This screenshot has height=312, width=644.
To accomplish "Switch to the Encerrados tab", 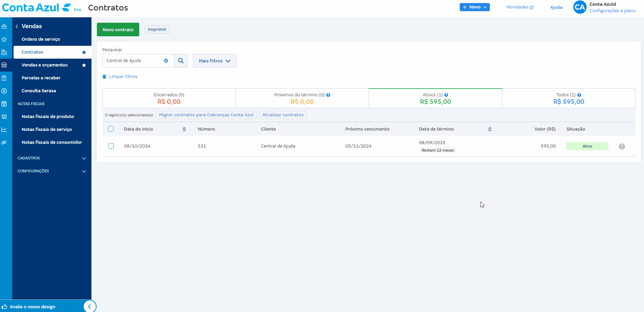I will (169, 98).
